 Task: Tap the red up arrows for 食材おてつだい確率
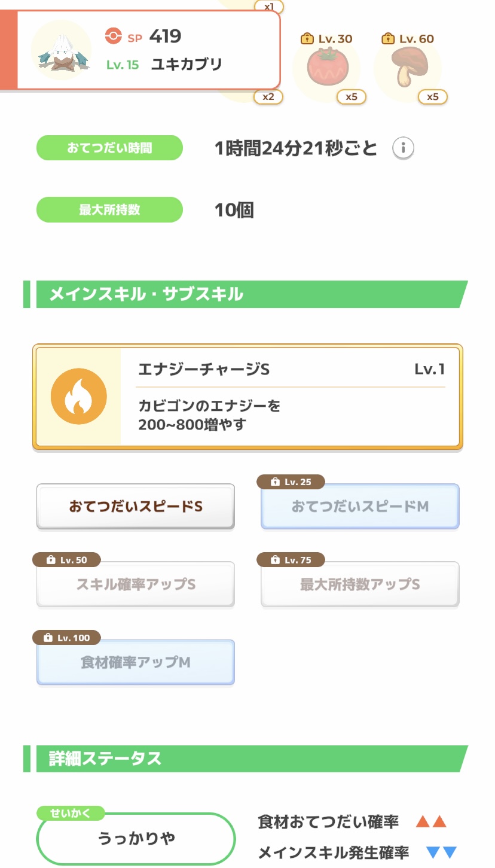tap(431, 822)
